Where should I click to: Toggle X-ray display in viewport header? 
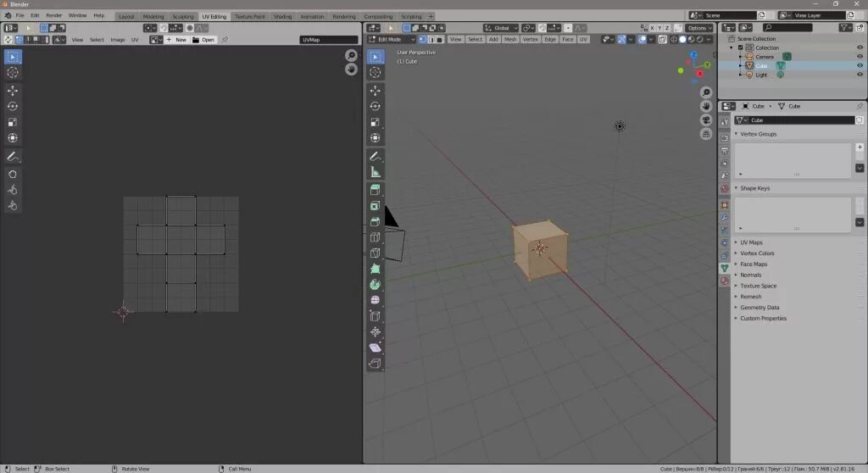[x=663, y=39]
